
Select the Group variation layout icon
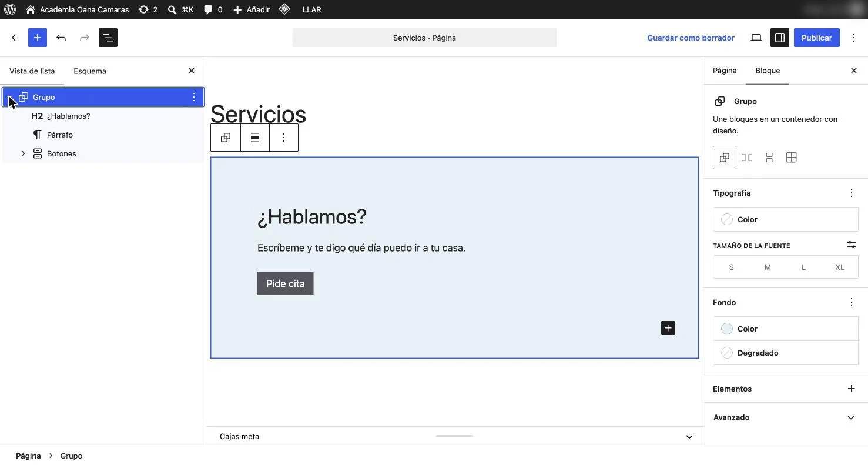[x=725, y=158]
